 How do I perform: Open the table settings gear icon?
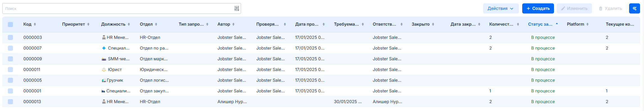point(634,8)
